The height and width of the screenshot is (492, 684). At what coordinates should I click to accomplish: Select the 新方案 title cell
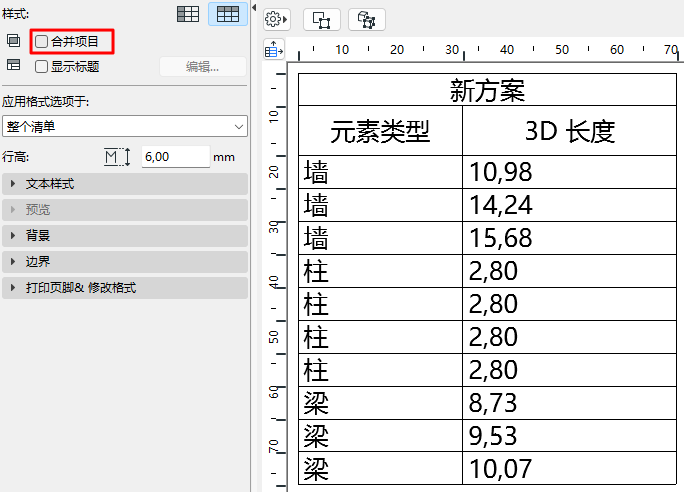(x=487, y=90)
